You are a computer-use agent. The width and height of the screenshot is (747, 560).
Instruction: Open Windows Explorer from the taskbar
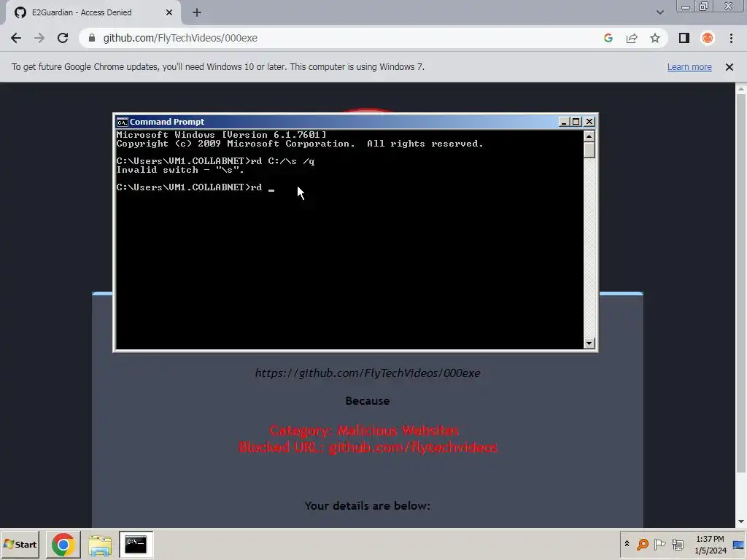[99, 544]
